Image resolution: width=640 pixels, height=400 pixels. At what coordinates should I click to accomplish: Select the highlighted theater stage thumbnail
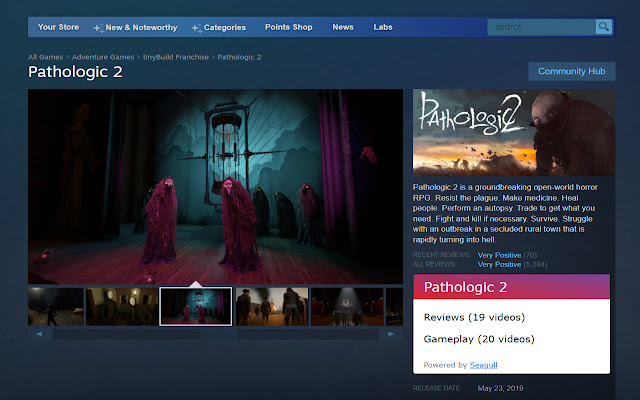click(196, 307)
